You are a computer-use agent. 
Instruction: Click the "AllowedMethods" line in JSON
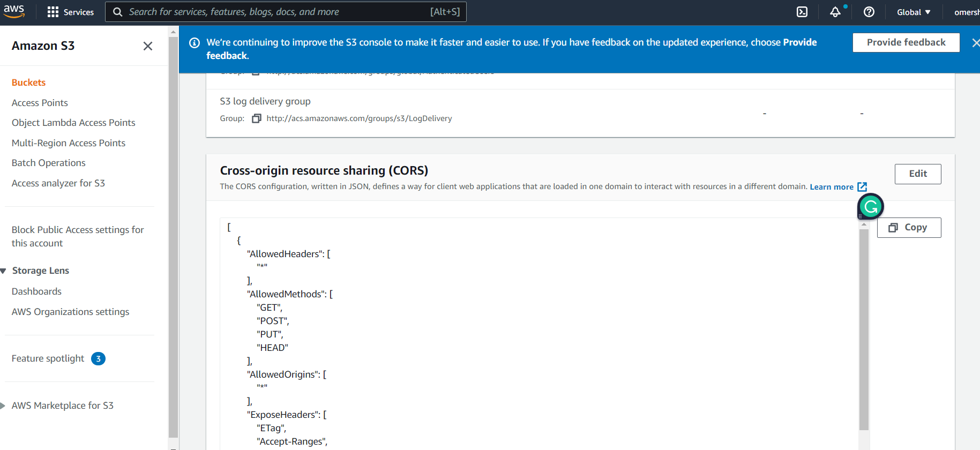pyautogui.click(x=289, y=294)
